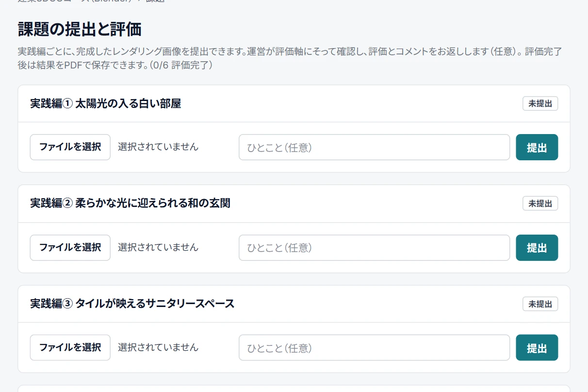Viewport: 588px width, 392px height.
Task: Choose a file for 実践編② 和の玄関
Action: click(x=70, y=248)
